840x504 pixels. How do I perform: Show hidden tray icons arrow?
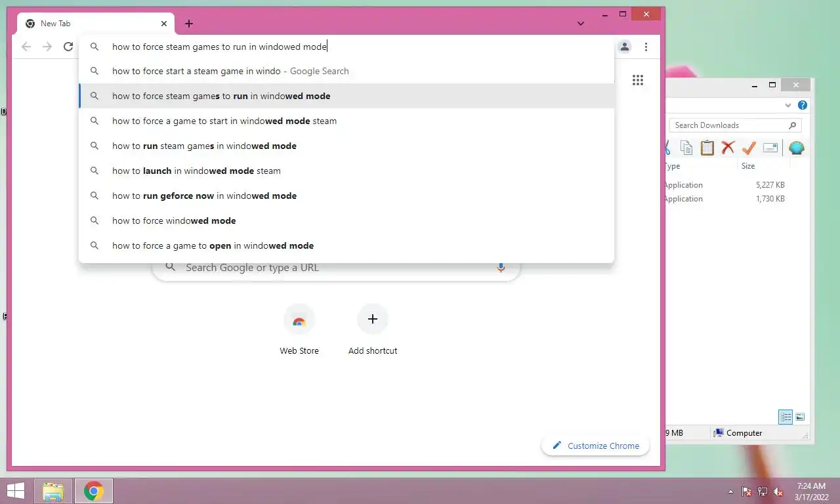tap(730, 492)
